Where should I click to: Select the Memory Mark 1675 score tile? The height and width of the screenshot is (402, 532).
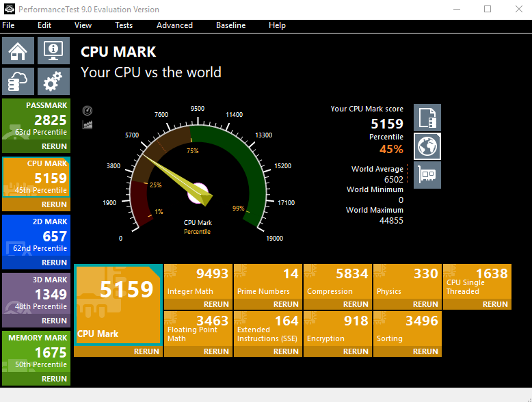pyautogui.click(x=36, y=352)
